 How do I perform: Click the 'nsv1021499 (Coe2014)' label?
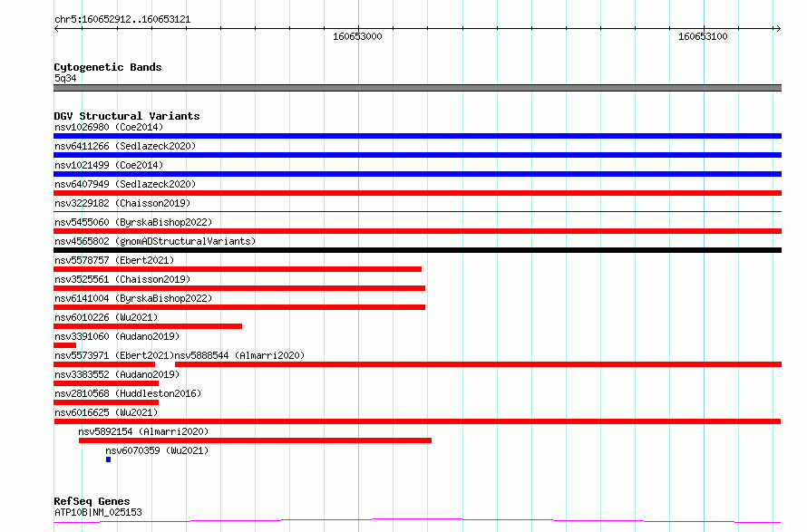click(x=109, y=165)
